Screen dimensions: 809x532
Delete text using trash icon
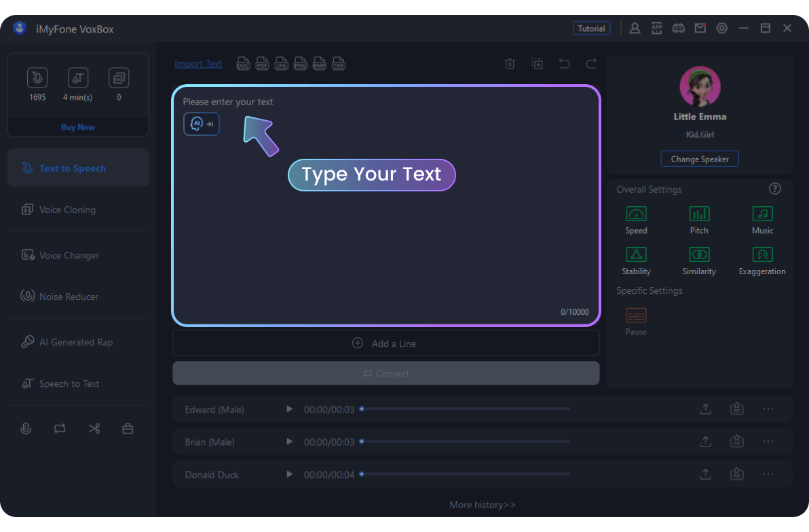(510, 64)
